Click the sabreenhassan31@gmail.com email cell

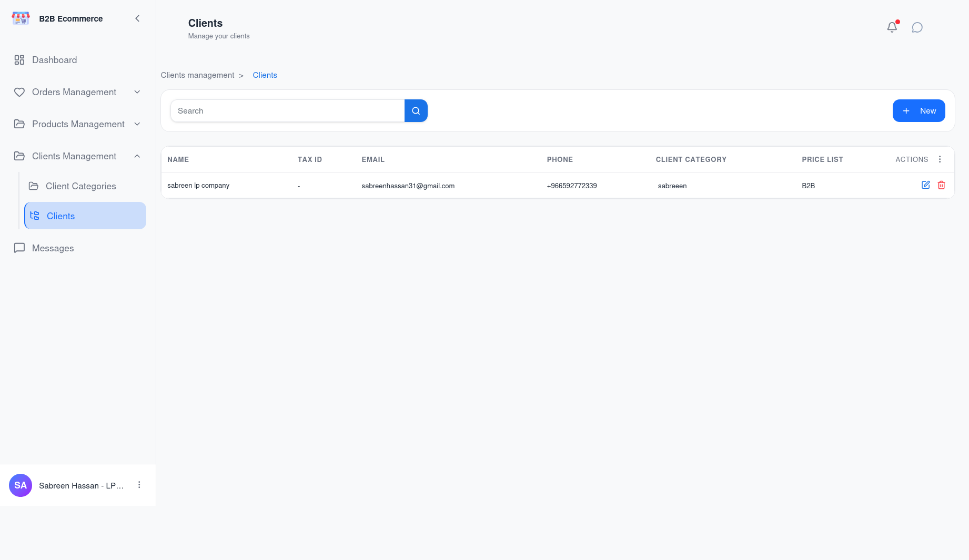coord(408,186)
